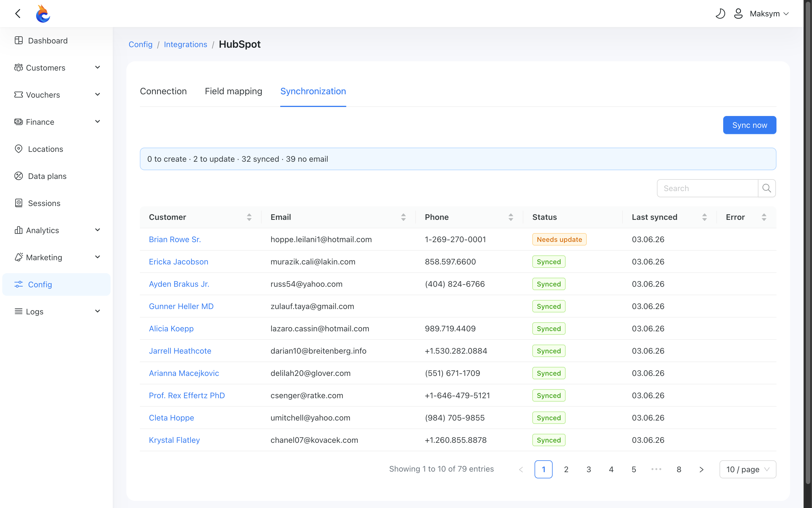Image resolution: width=812 pixels, height=508 pixels.
Task: Open customer Jarrell Heathcote
Action: [180, 351]
